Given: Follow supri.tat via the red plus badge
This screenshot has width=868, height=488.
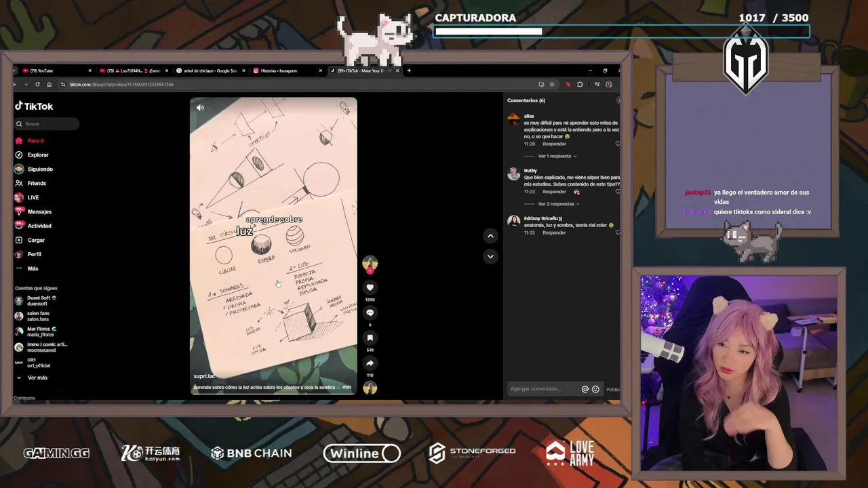Looking at the screenshot, I should pyautogui.click(x=370, y=271).
